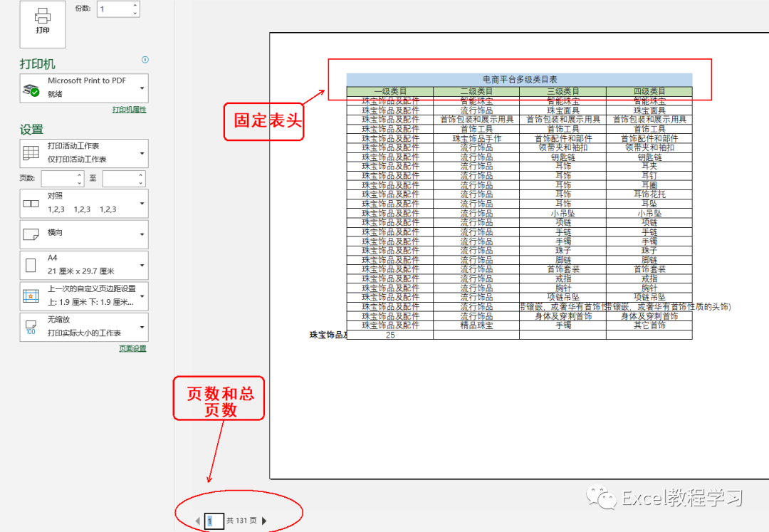Open the custom margins 页边距 dropdown
Screen dimensions: 769x532
(x=84, y=296)
